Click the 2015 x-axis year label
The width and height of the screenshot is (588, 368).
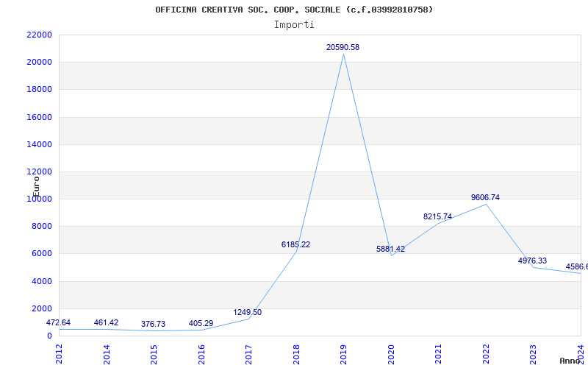pyautogui.click(x=154, y=354)
